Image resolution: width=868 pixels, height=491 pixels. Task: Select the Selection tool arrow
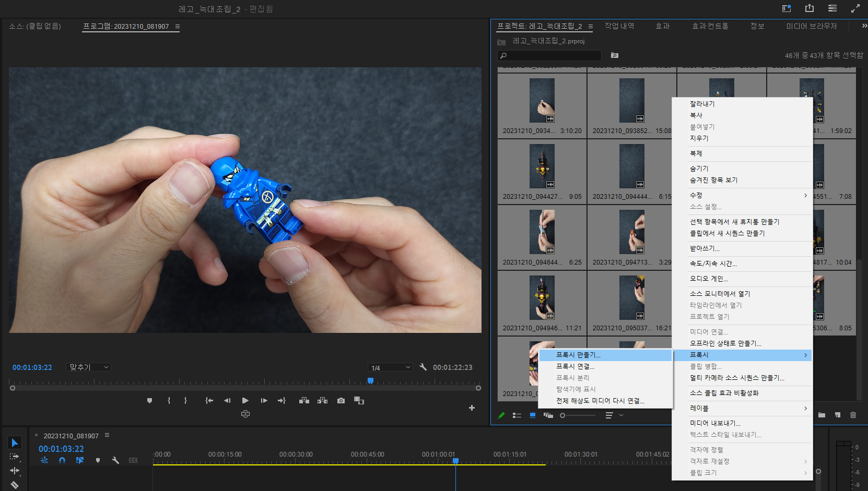15,443
